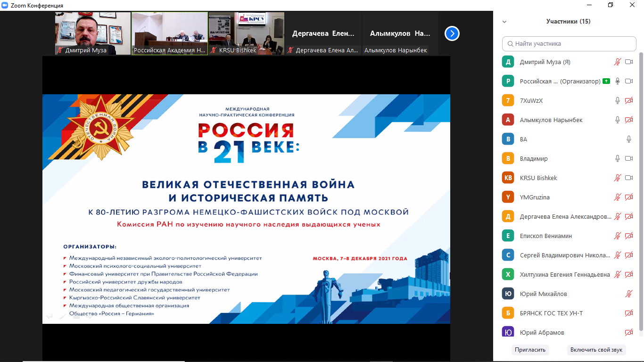The height and width of the screenshot is (362, 644).
Task: Click participant name 'YMGruzina' in the list
Action: (535, 197)
